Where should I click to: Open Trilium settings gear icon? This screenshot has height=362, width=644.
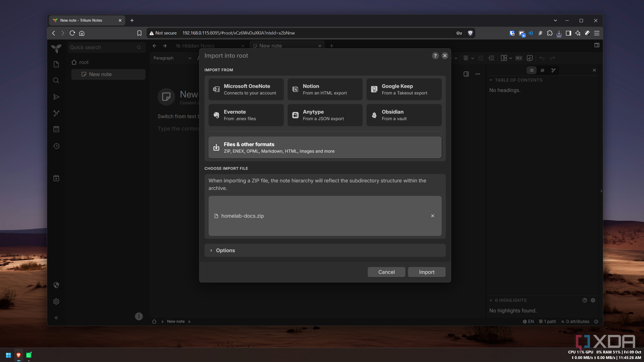pos(56,302)
